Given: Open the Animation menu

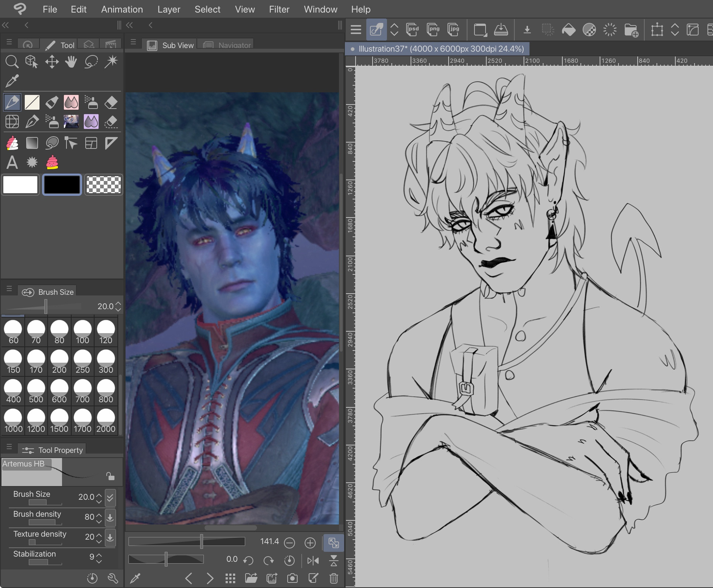Looking at the screenshot, I should point(122,9).
